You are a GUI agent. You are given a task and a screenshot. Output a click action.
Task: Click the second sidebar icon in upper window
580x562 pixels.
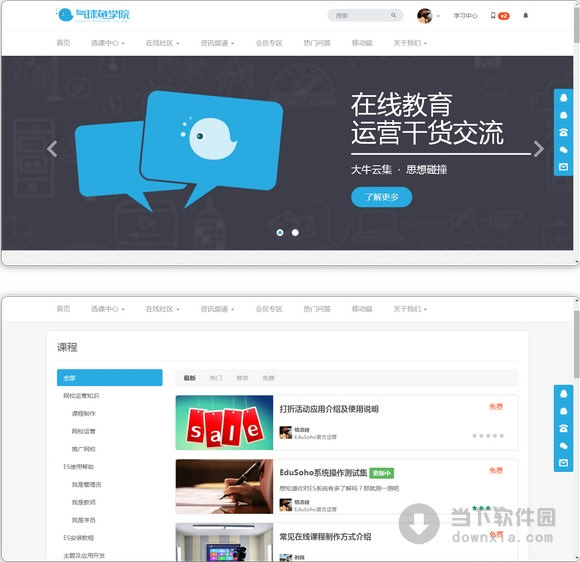click(x=563, y=115)
